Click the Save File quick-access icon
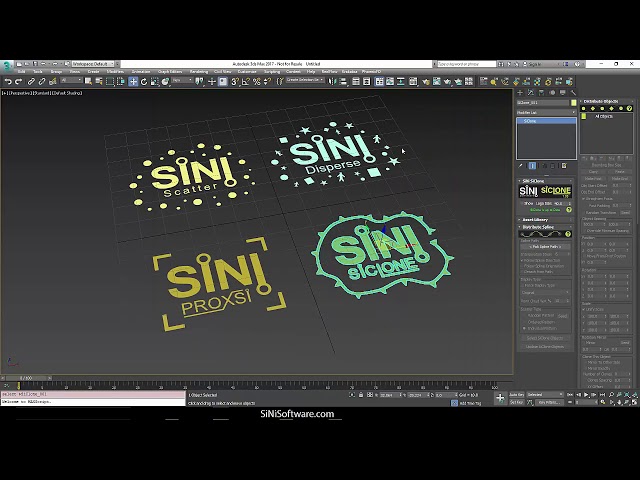The width and height of the screenshot is (640, 480). click(x=35, y=64)
